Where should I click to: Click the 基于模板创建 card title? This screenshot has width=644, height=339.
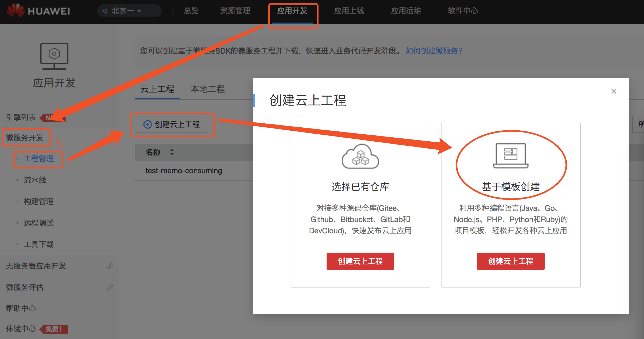click(511, 187)
